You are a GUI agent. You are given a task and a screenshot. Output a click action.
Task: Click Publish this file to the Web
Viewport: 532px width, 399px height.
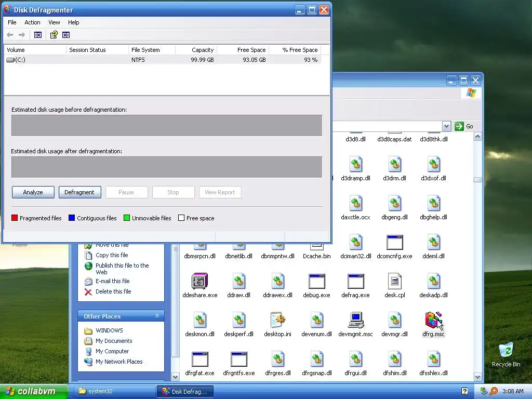click(122, 269)
